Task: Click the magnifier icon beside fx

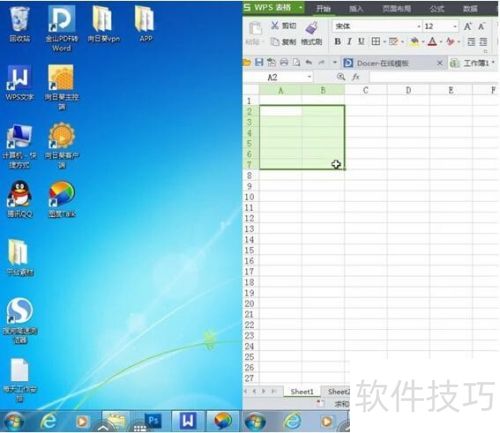Action: click(341, 77)
